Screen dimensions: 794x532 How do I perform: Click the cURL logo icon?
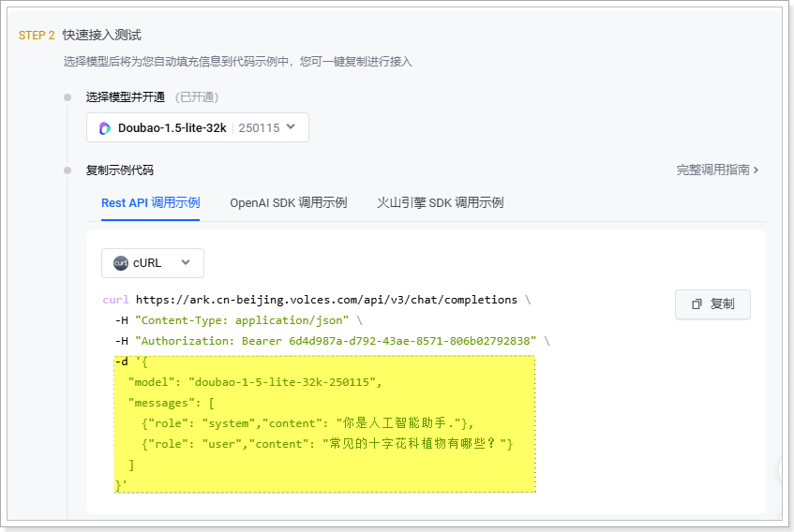tap(121, 263)
